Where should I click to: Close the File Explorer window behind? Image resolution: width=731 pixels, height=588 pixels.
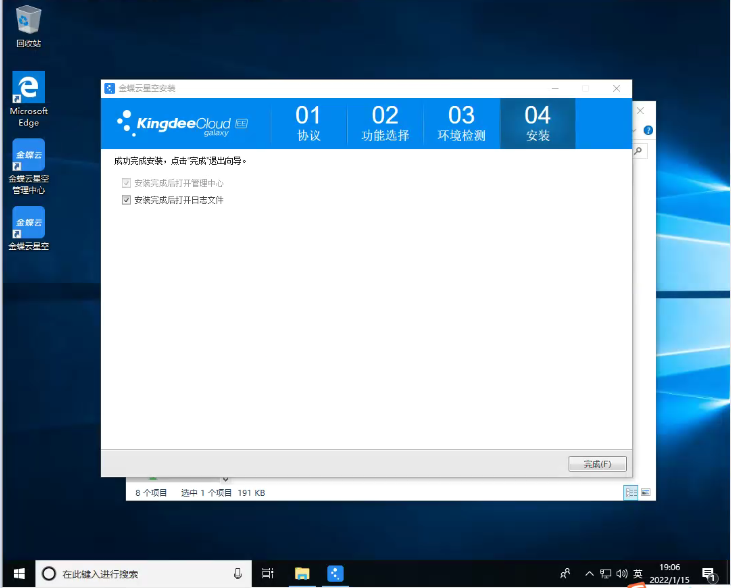[x=641, y=111]
